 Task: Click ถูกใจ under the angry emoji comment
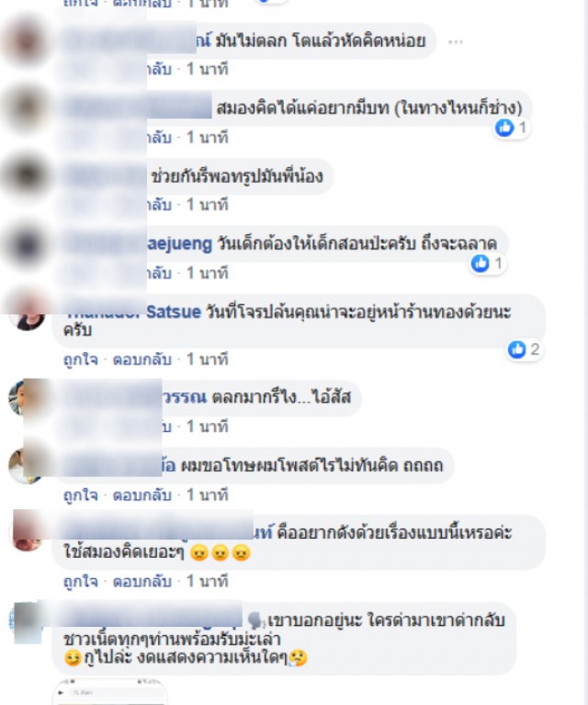[x=81, y=581]
